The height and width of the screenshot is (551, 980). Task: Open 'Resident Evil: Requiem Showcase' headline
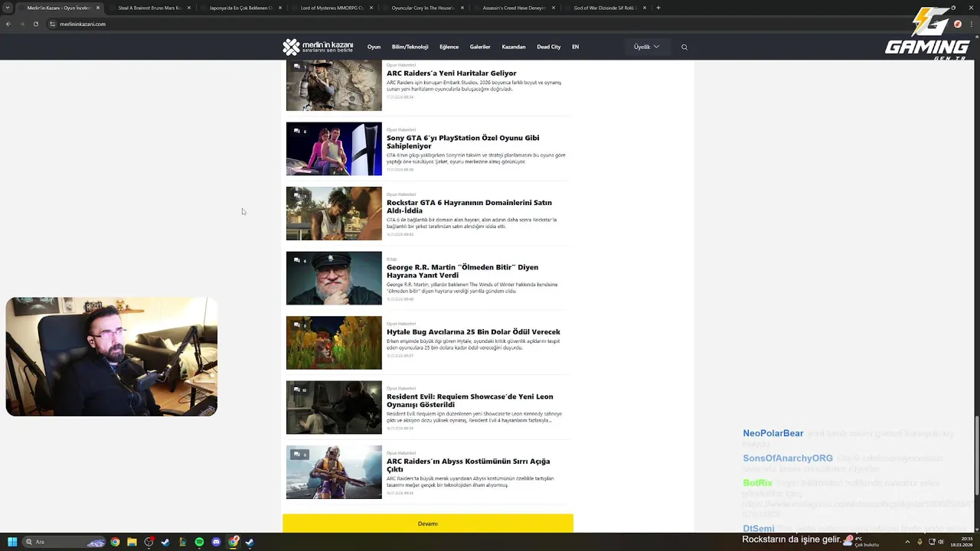(x=469, y=400)
